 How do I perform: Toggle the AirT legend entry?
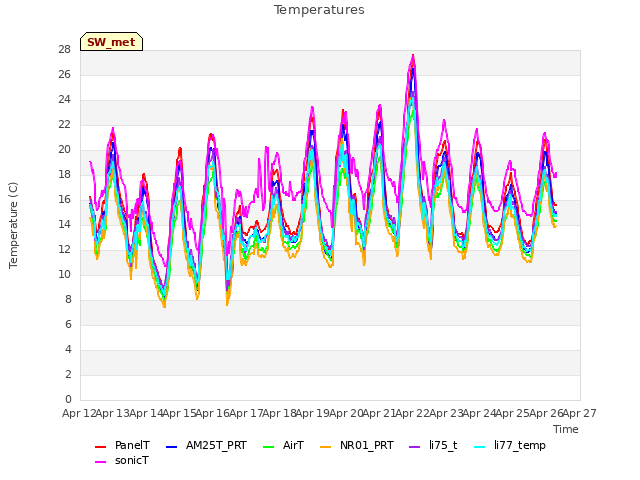283,445
